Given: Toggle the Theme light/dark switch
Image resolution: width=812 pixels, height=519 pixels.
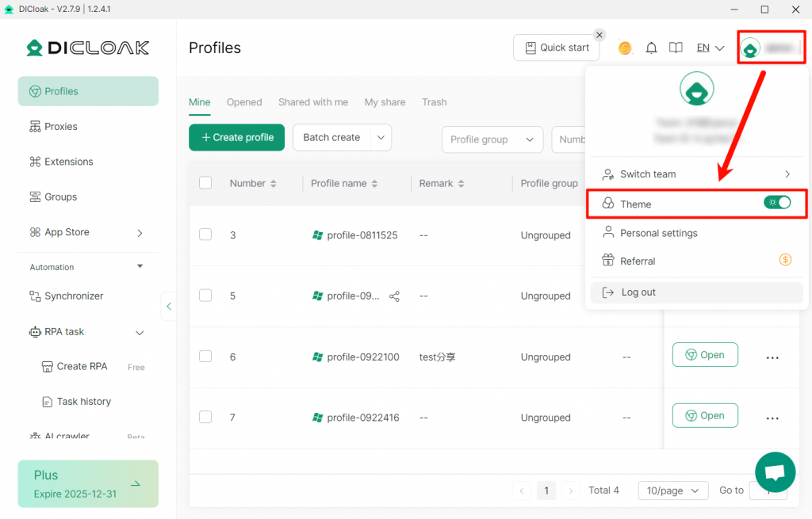Looking at the screenshot, I should pyautogui.click(x=777, y=203).
